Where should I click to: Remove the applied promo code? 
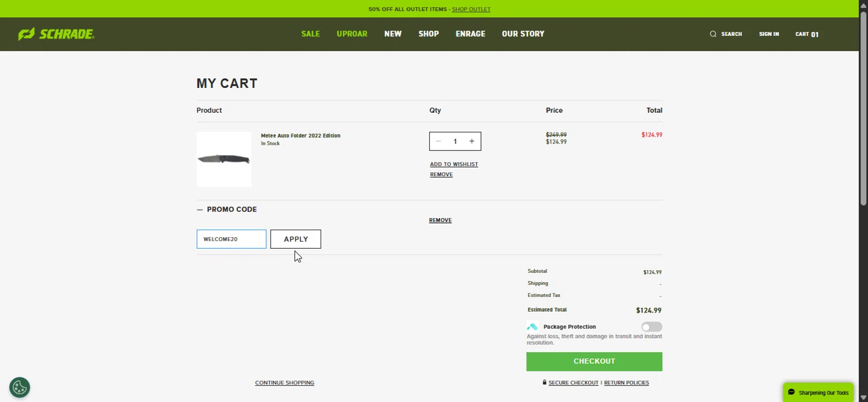(440, 220)
